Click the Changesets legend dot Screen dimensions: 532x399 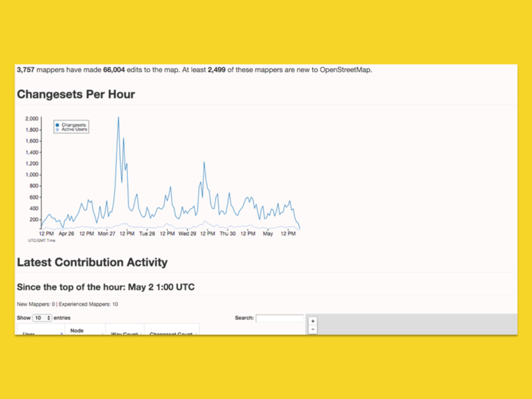click(57, 125)
